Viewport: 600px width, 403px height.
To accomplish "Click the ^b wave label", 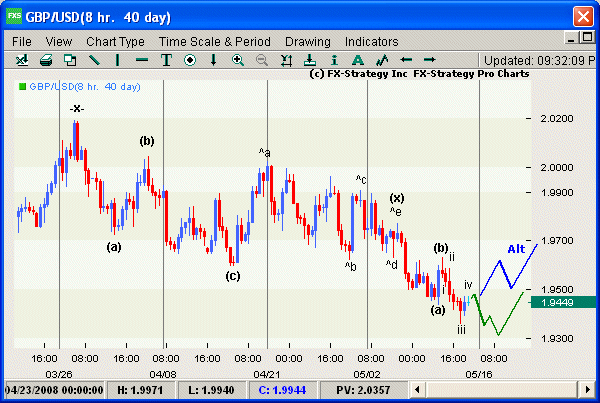I will pyautogui.click(x=351, y=266).
